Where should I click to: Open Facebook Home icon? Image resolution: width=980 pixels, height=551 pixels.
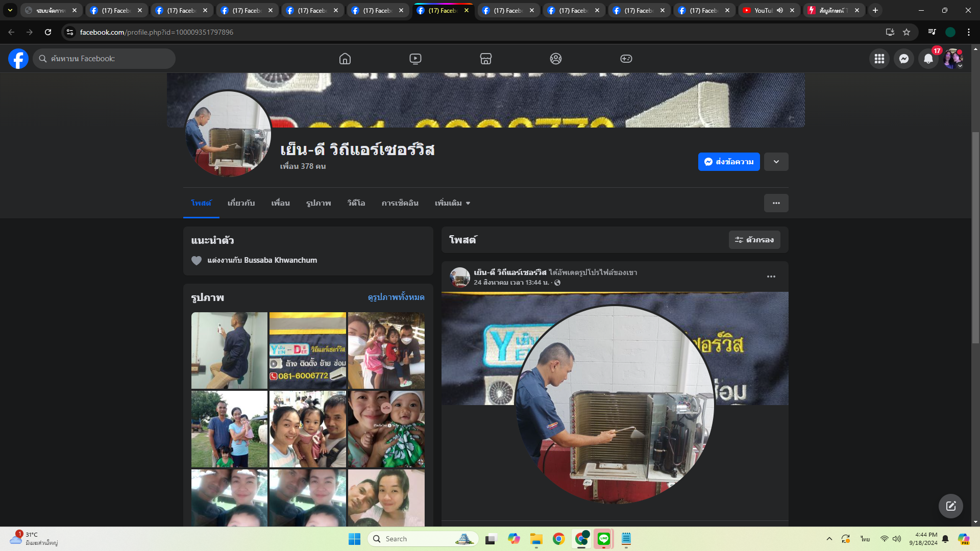(345, 59)
